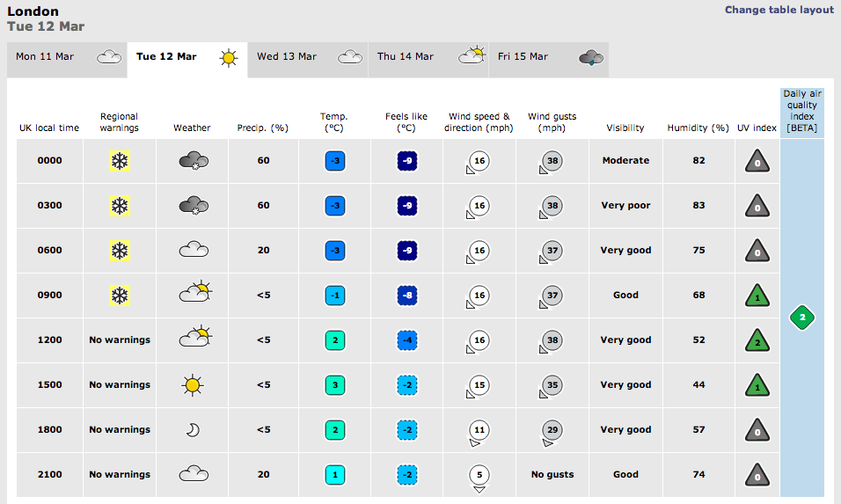The height and width of the screenshot is (504, 841).
Task: Click the sunny intervals icon at 1200
Action: click(195, 336)
